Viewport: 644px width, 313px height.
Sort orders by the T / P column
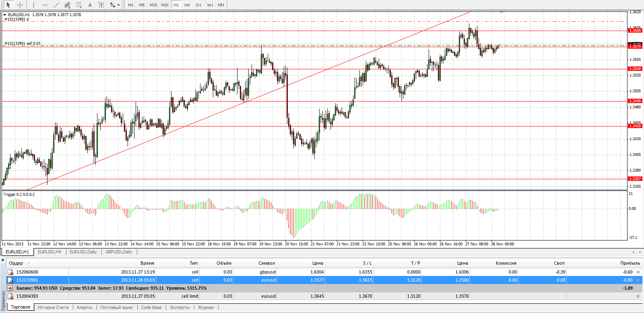(x=397, y=263)
